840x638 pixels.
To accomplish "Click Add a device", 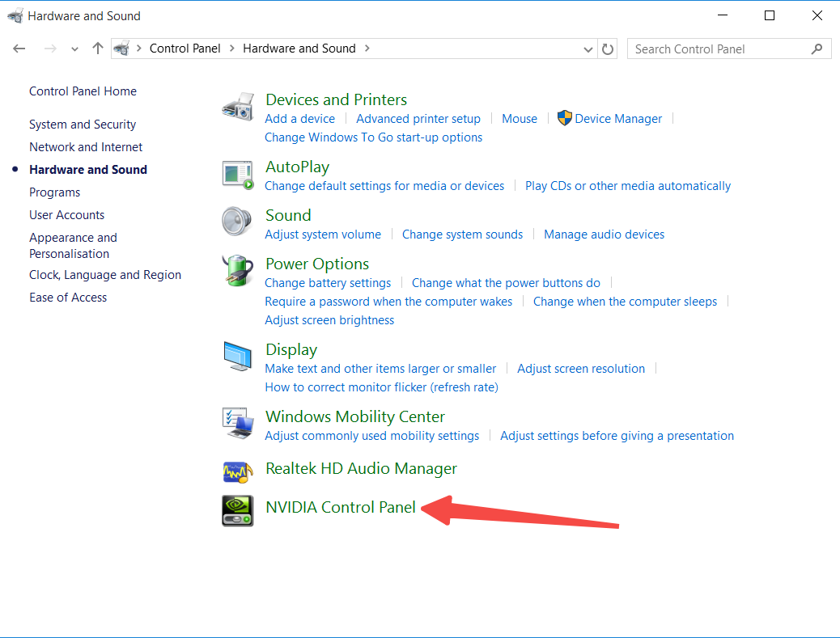I will point(300,118).
